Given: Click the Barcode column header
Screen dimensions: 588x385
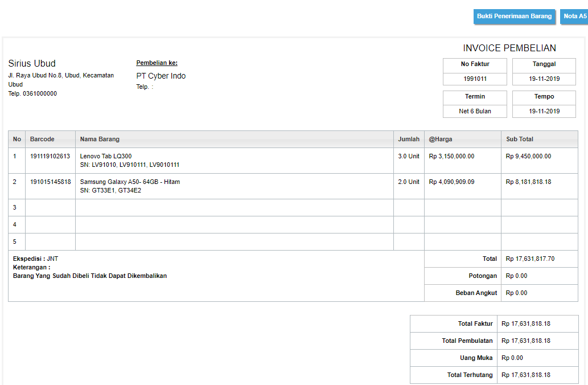Looking at the screenshot, I should (x=50, y=139).
